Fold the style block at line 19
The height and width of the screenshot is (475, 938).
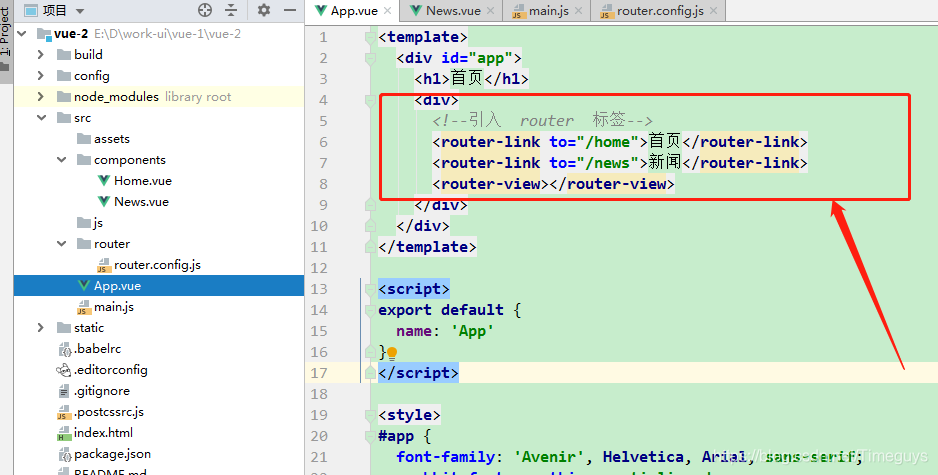click(370, 415)
